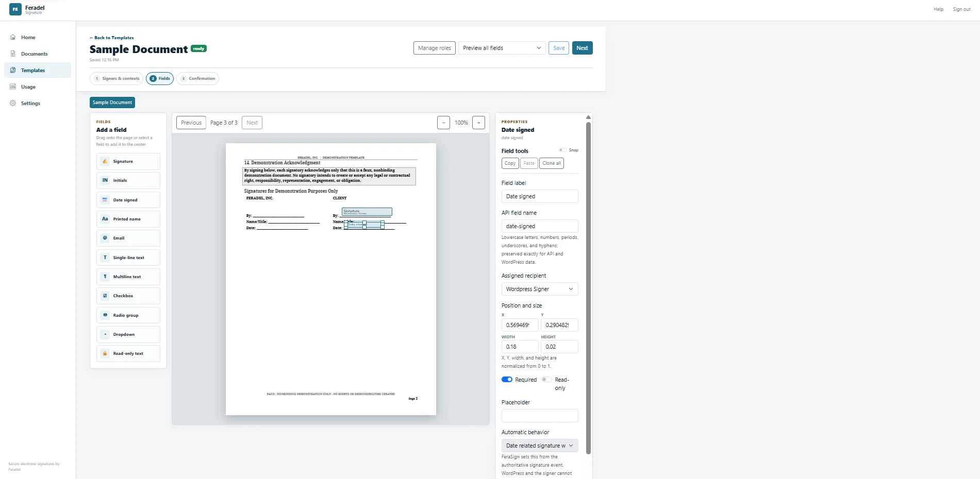This screenshot has height=479, width=980.
Task: Click the Clone all button
Action: coord(552,163)
